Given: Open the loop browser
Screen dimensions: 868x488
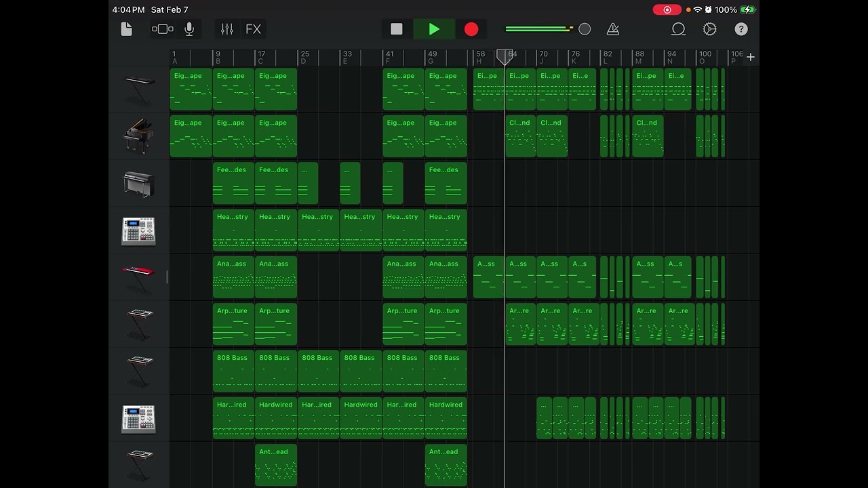Looking at the screenshot, I should pos(678,29).
